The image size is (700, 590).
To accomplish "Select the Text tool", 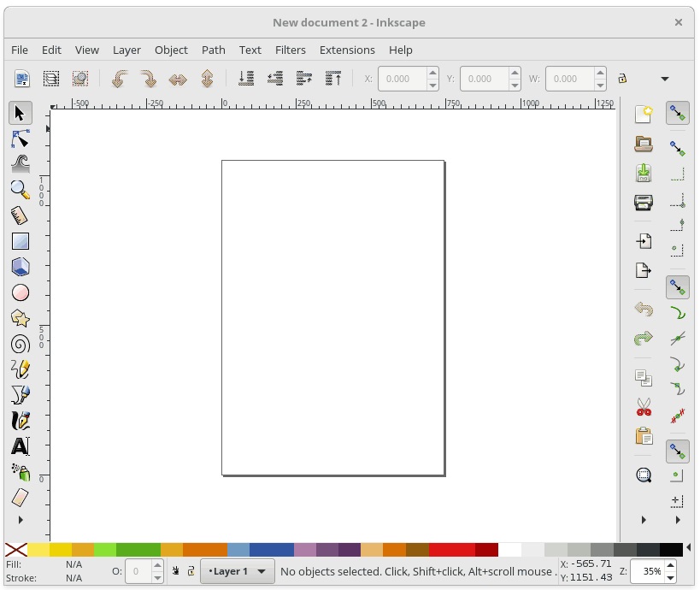I will coord(21,446).
